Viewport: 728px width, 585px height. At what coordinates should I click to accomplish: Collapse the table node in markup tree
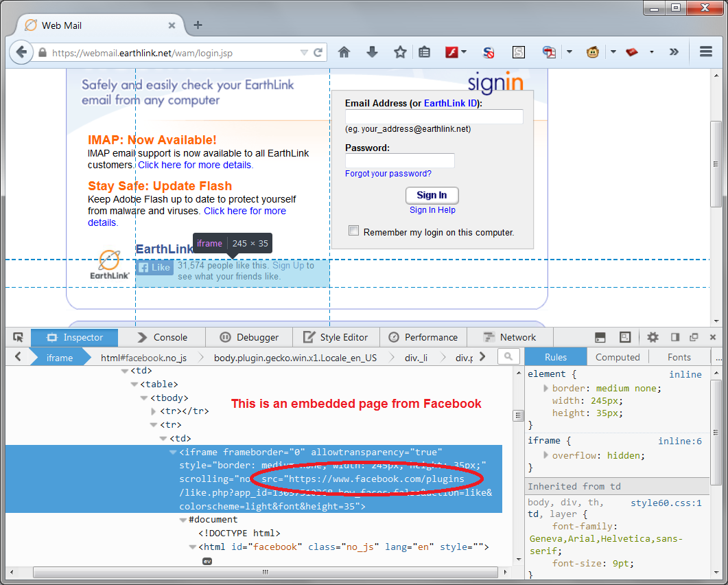coord(134,385)
